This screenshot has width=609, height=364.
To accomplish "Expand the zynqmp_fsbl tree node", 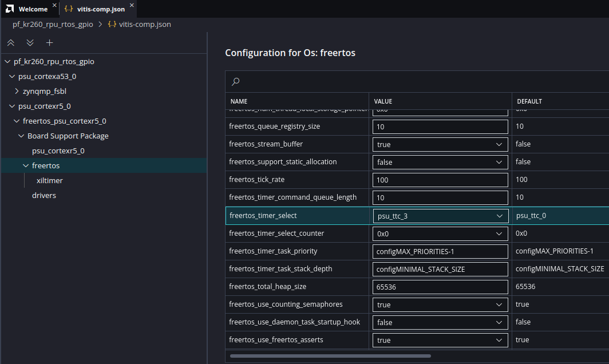I will (17, 91).
